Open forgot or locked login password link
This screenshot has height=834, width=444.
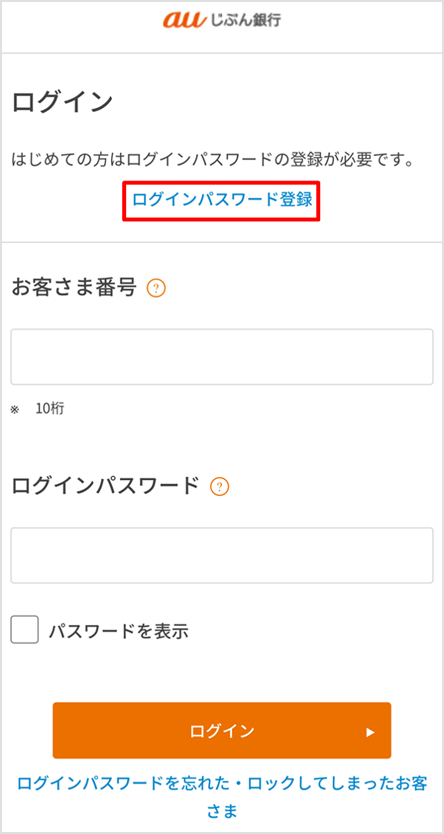click(x=222, y=798)
